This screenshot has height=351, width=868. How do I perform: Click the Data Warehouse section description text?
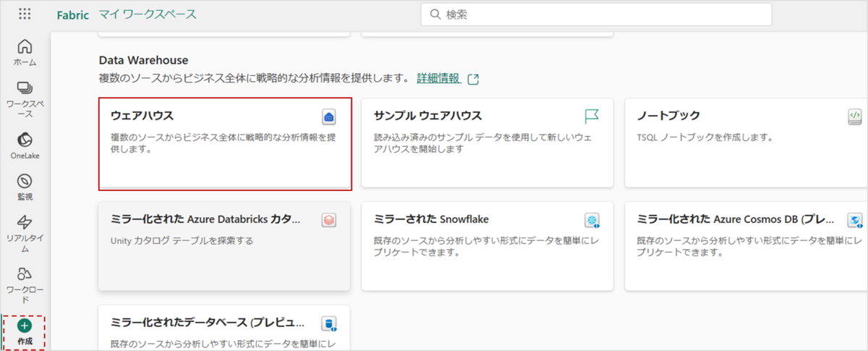[254, 78]
